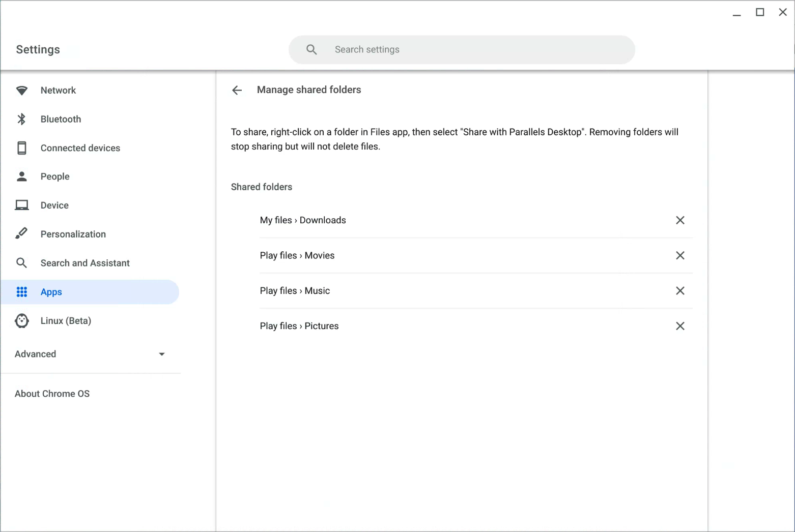Image resolution: width=795 pixels, height=532 pixels.
Task: Expand the Advanced section
Action: [161, 354]
